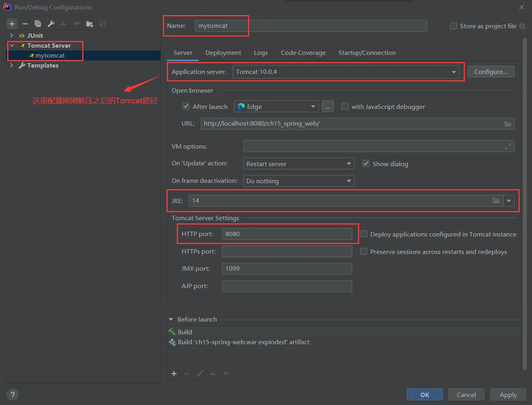Click the VM options input field

point(379,146)
